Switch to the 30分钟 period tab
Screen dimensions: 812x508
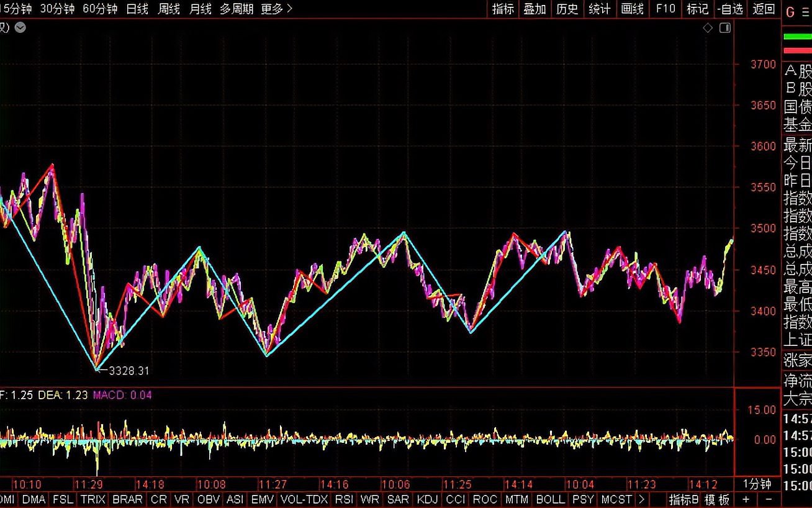click(x=57, y=9)
